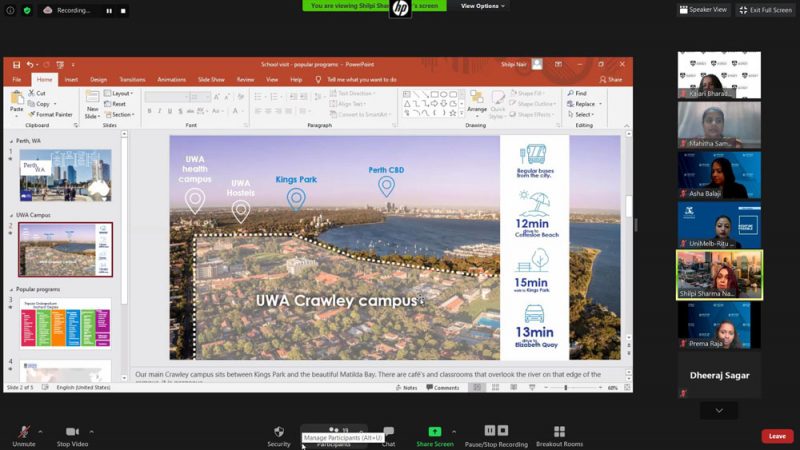Click Exit Full Screen
The height and width of the screenshot is (450, 800).
click(x=766, y=10)
